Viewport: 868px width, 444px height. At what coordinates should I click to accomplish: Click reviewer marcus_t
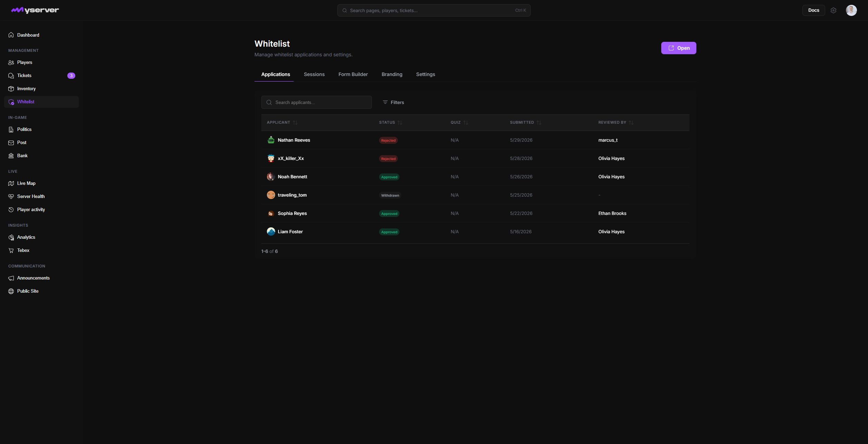click(x=608, y=140)
